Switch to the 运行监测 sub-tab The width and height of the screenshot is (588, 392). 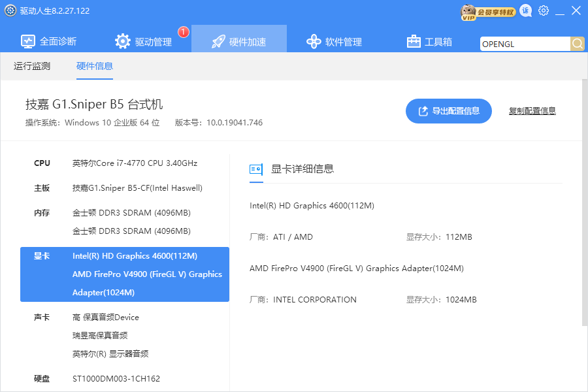tap(32, 66)
